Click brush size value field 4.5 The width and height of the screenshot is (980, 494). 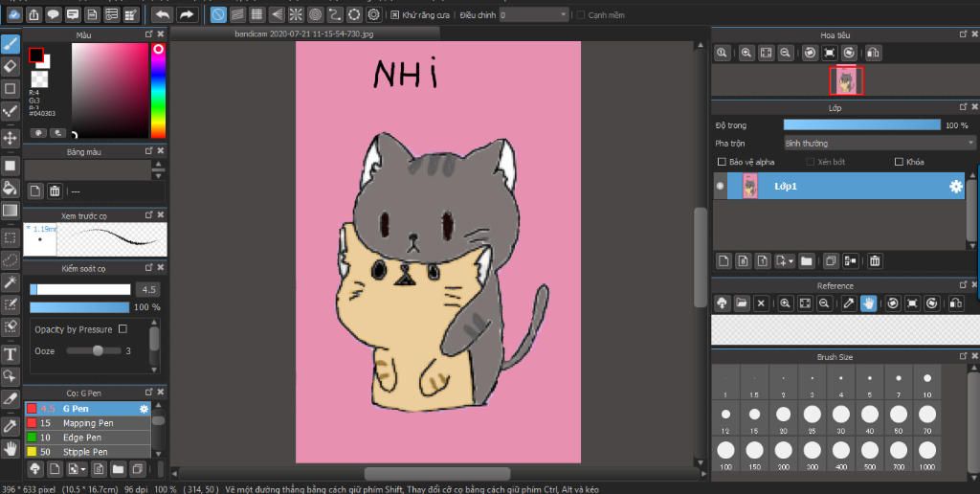(x=148, y=289)
